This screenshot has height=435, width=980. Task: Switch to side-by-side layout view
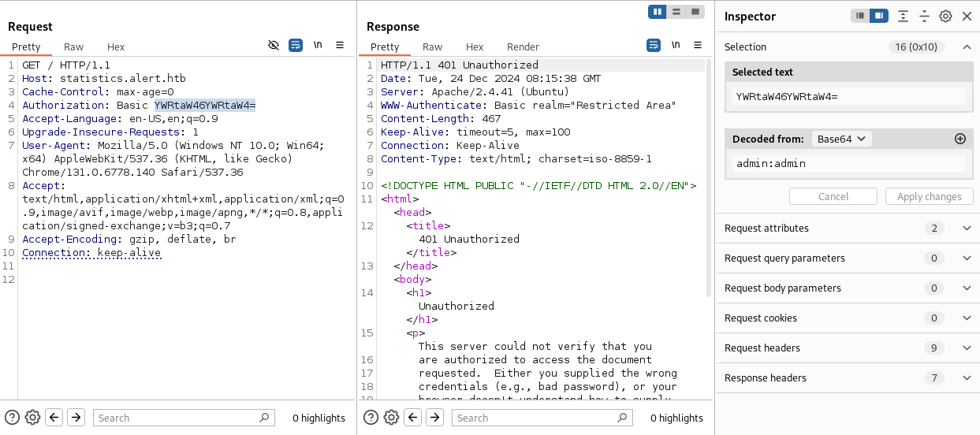click(x=657, y=12)
